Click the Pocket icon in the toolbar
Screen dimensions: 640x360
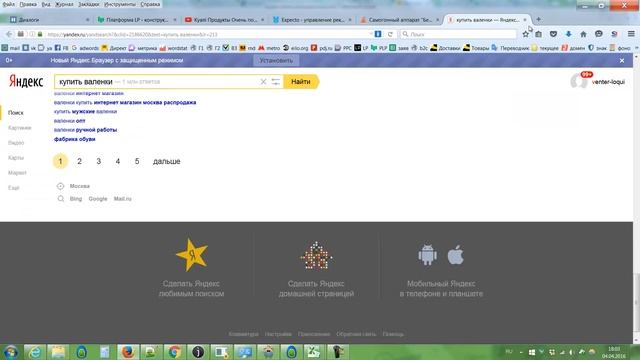[x=553, y=34]
